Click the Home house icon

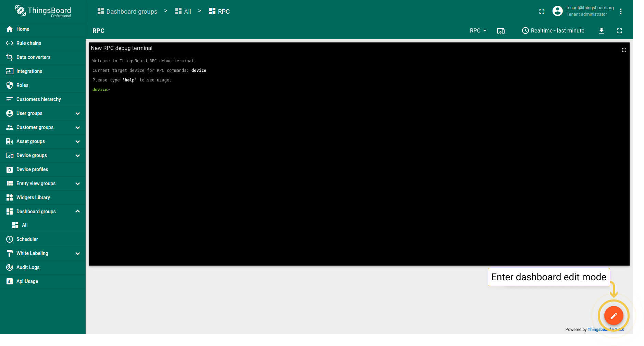(x=10, y=29)
